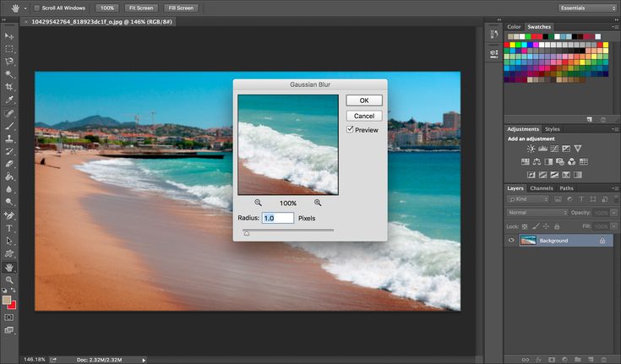Toggle type layer filter in Layers
The width and height of the screenshot is (621, 364).
coord(581,199)
